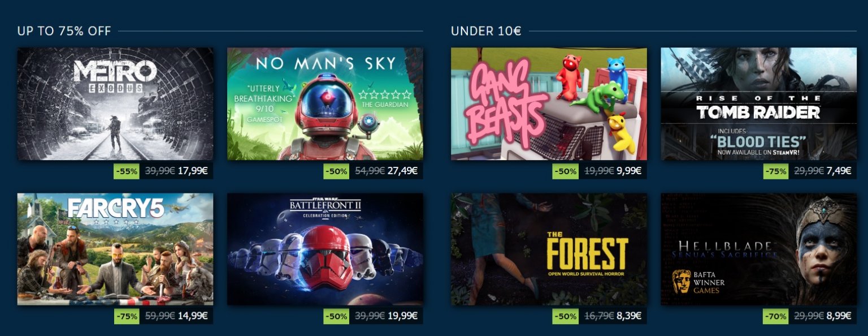Select the Far Cry 5 game image
This screenshot has width=868, height=336.
[115, 249]
